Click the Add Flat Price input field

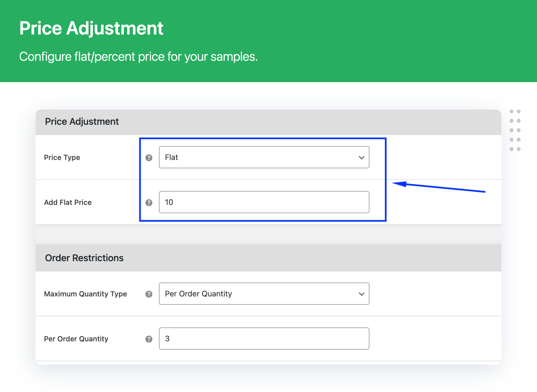click(x=264, y=202)
